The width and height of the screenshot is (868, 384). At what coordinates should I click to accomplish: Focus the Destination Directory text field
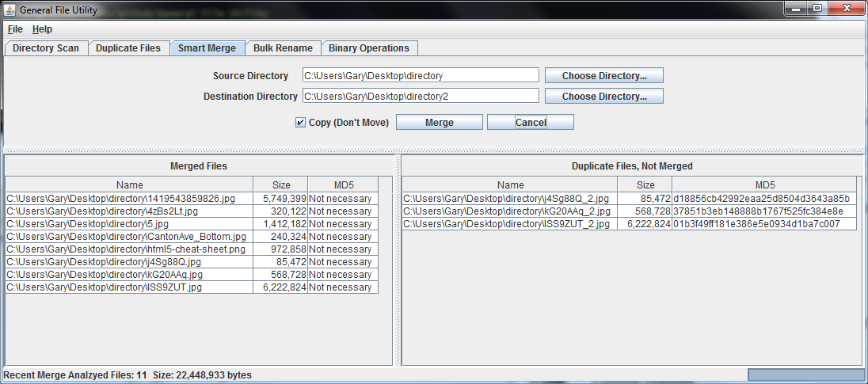(x=420, y=97)
